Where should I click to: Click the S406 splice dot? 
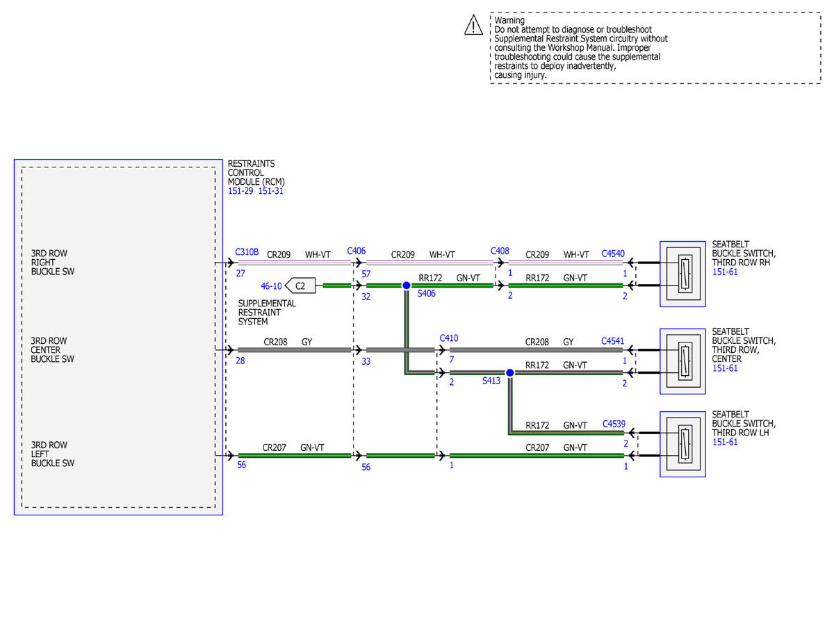(407, 286)
